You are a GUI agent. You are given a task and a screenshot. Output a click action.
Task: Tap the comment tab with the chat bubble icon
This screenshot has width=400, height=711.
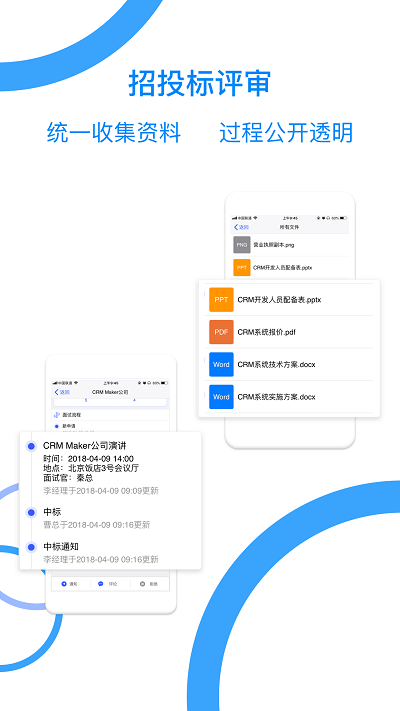coord(108,584)
